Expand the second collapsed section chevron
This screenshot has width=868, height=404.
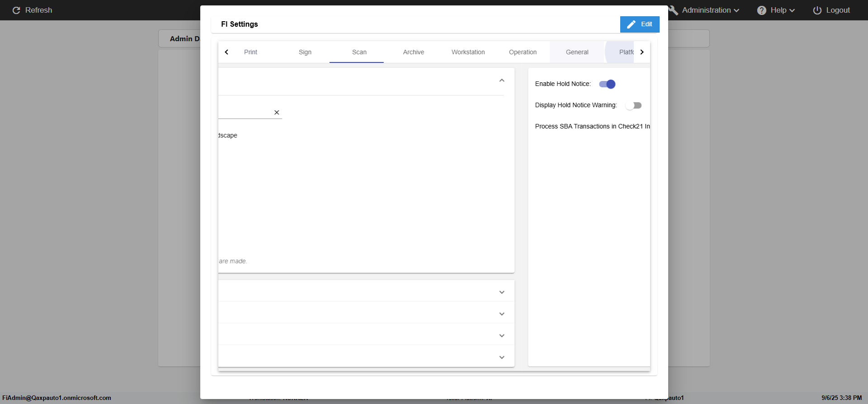(x=501, y=314)
